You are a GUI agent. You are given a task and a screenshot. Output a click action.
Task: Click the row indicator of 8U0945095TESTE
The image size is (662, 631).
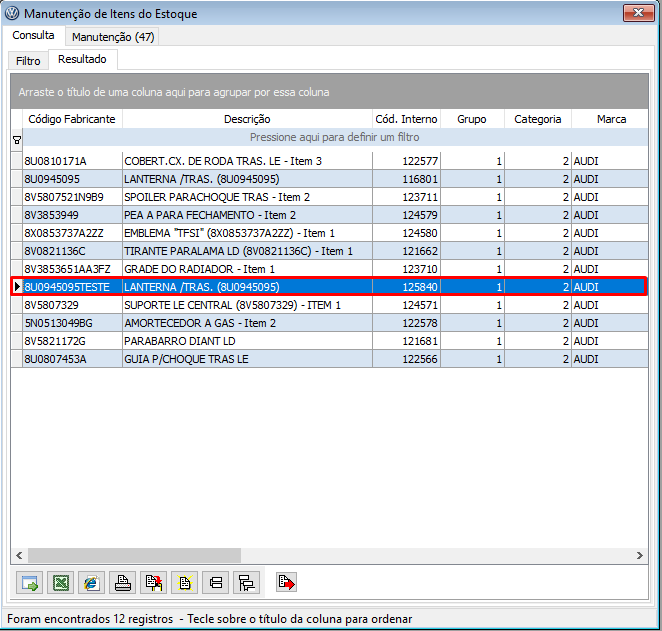pyautogui.click(x=17, y=287)
